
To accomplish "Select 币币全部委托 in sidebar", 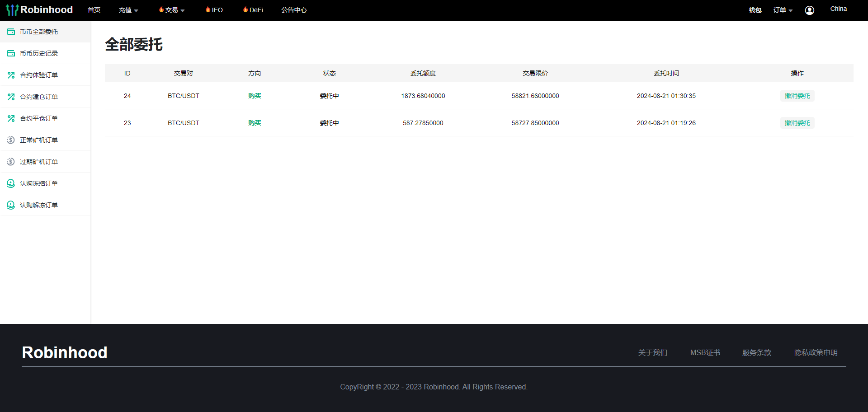I will point(45,32).
